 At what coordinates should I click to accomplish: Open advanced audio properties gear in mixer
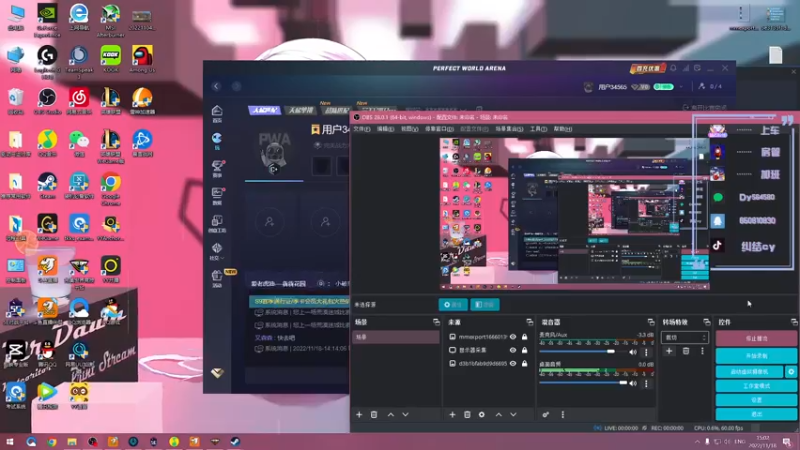pos(546,415)
